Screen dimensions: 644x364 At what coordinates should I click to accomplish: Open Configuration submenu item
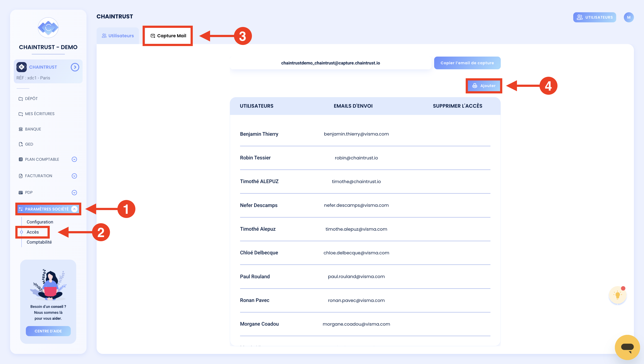click(x=40, y=222)
